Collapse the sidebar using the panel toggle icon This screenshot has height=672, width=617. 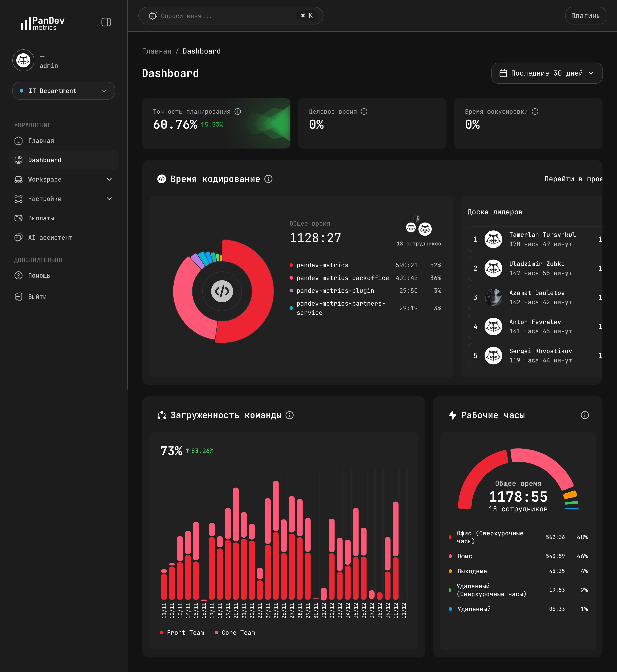pos(106,22)
